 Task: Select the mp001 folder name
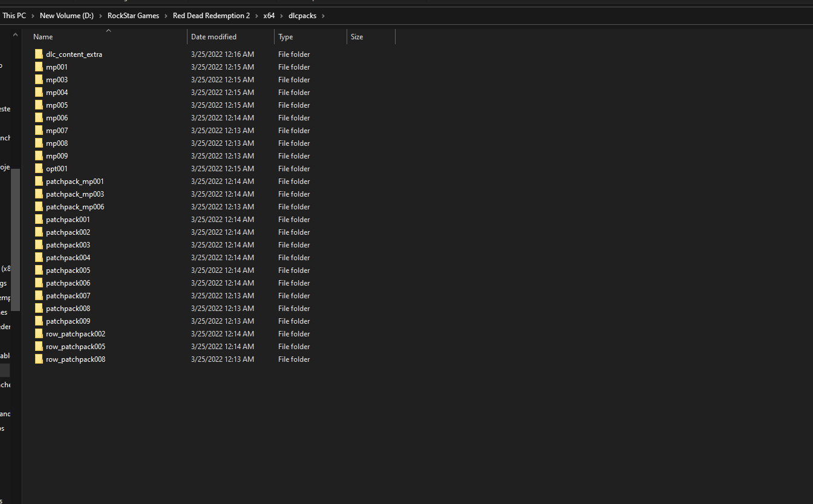(x=57, y=67)
